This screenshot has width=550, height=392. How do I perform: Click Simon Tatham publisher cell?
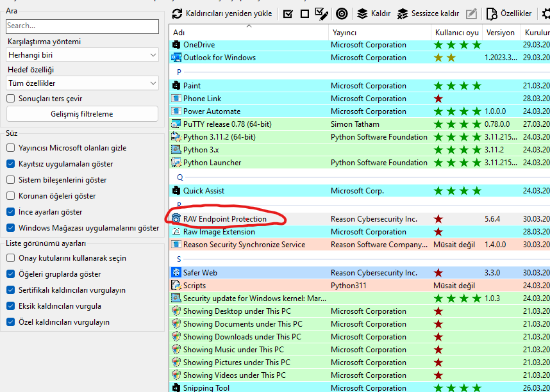(354, 124)
